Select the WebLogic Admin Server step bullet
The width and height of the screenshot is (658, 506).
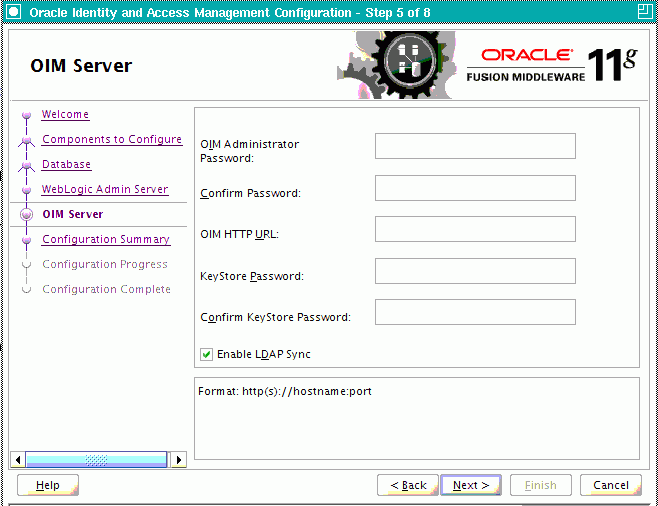(26, 190)
